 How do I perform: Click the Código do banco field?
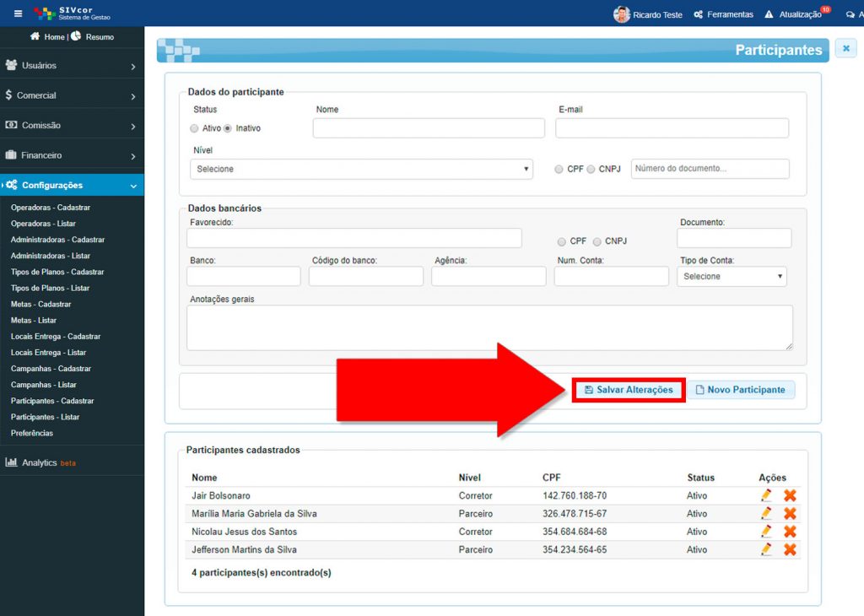coord(366,276)
